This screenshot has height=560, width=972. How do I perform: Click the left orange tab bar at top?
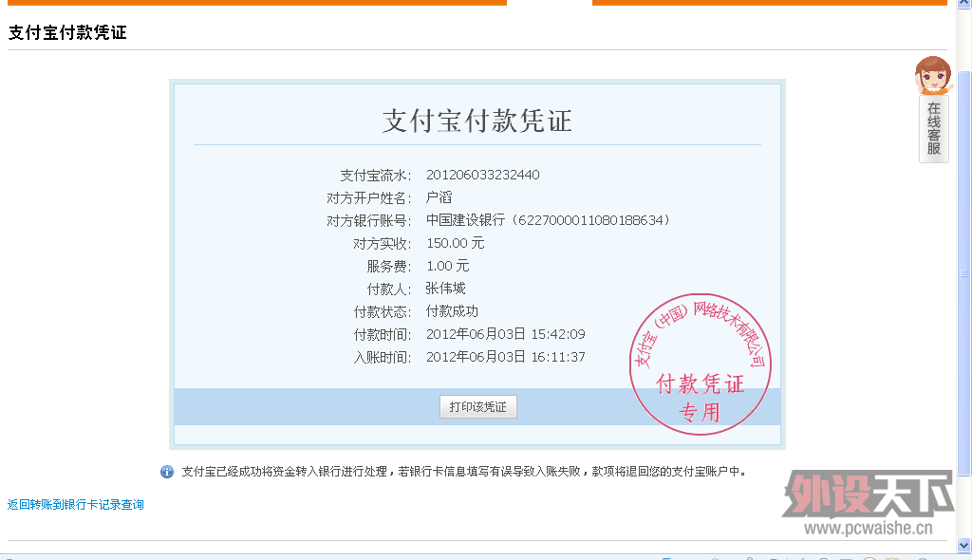pyautogui.click(x=256, y=3)
